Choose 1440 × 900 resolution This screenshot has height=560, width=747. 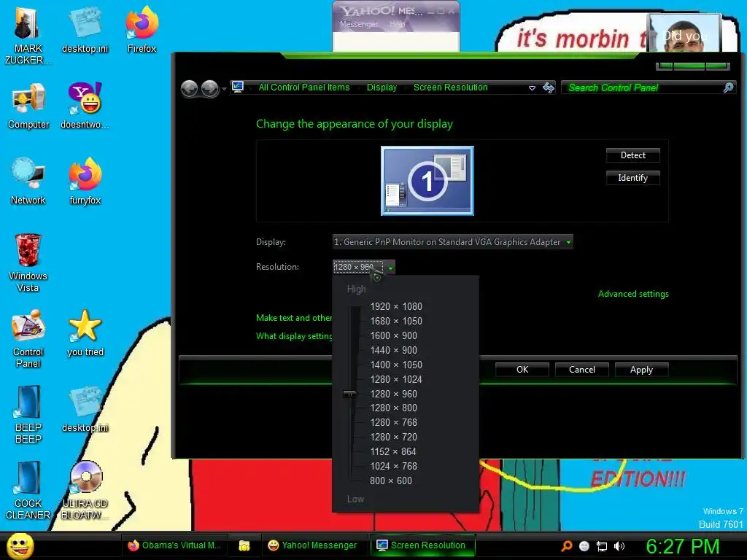click(x=393, y=350)
